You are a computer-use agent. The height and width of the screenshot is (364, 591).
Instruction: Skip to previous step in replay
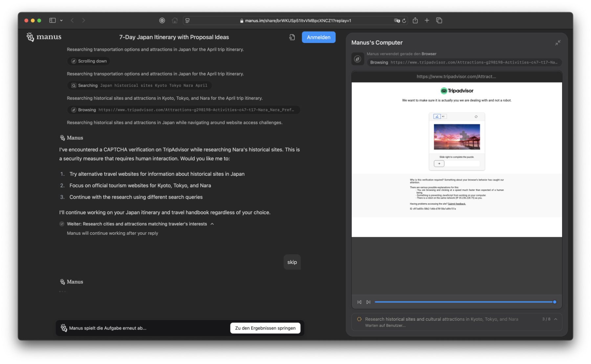359,302
